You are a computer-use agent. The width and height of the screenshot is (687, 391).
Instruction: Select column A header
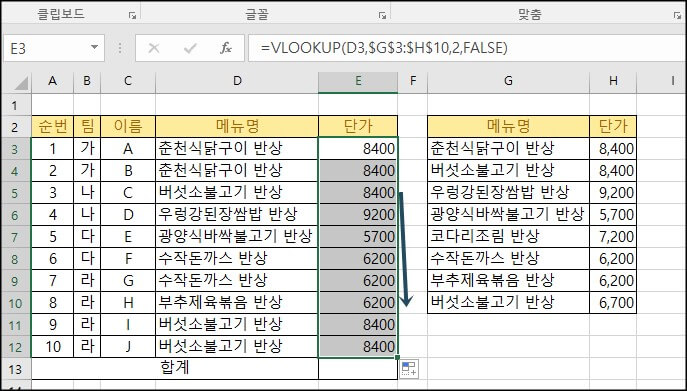[x=53, y=81]
